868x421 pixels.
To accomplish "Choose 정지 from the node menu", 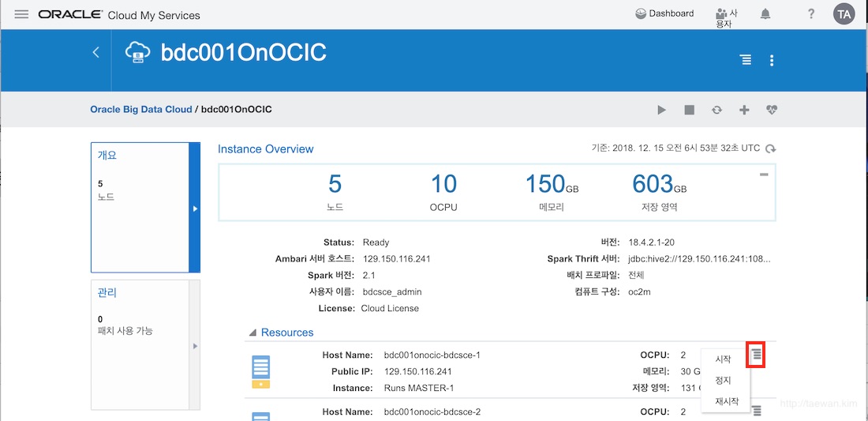I will (x=724, y=381).
